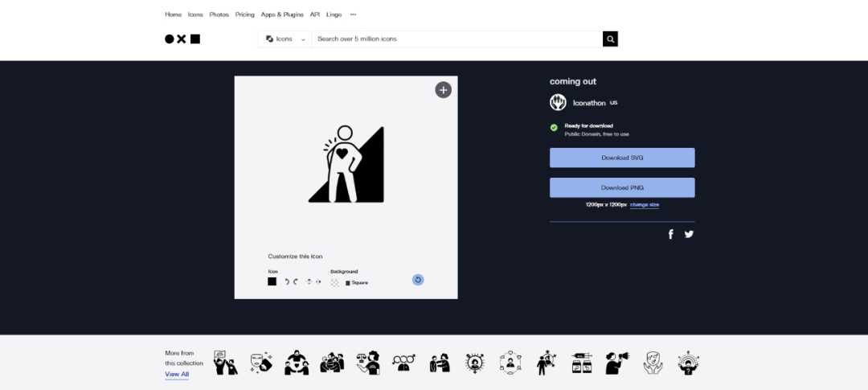Rotate the icon clockwise
868x390 pixels.
point(296,282)
